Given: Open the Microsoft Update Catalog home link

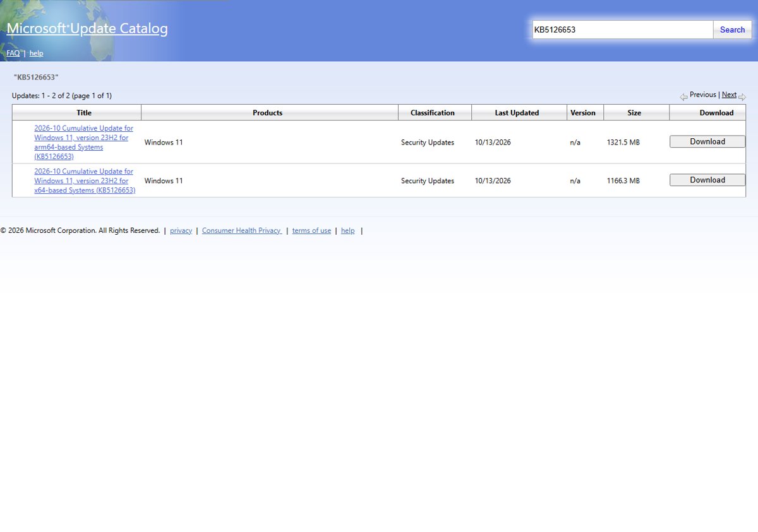Looking at the screenshot, I should [87, 28].
